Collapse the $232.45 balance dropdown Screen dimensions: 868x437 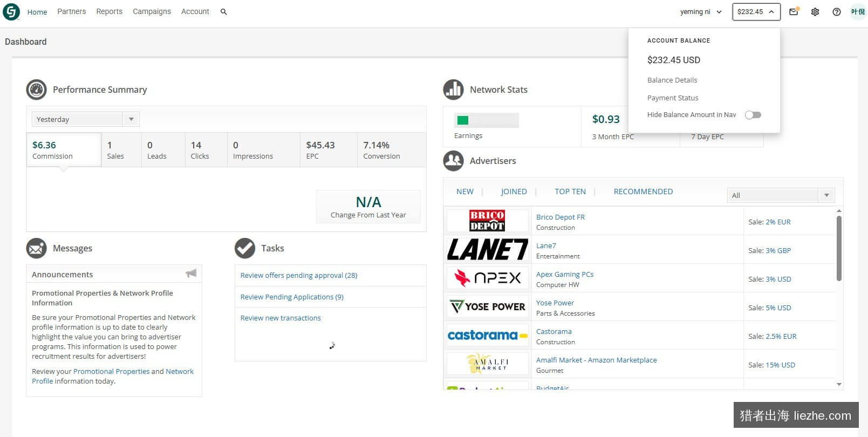pyautogui.click(x=756, y=11)
